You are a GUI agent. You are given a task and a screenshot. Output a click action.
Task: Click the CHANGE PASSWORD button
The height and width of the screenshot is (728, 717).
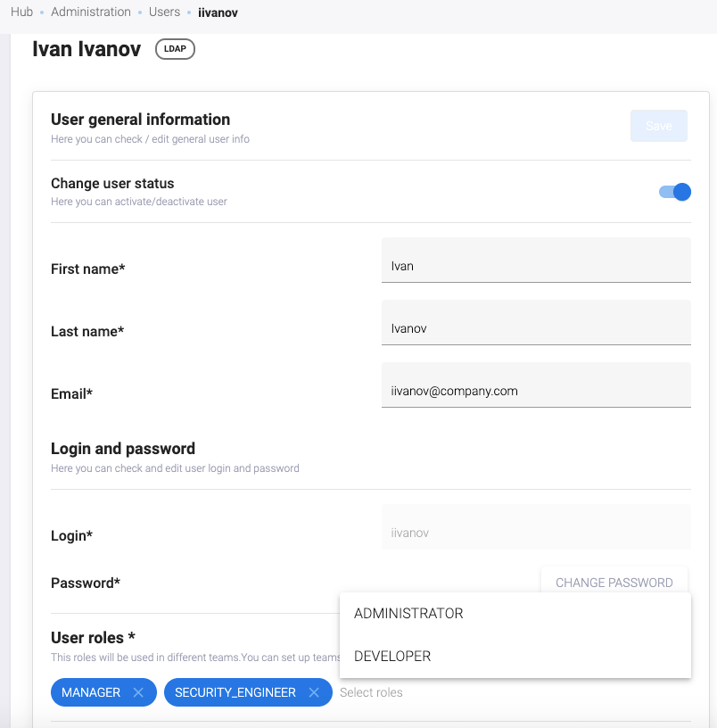[614, 583]
